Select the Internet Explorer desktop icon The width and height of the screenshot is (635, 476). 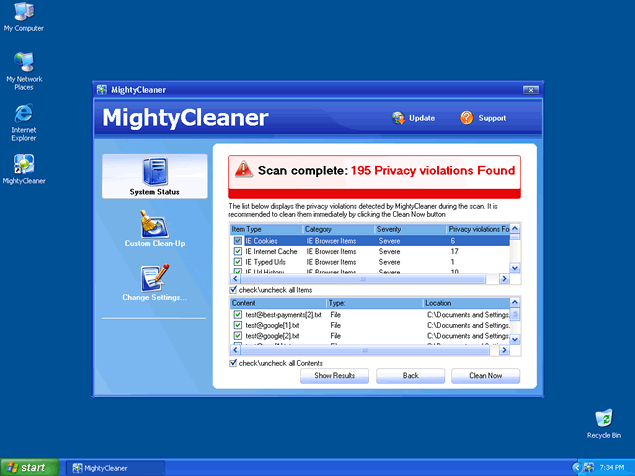(x=23, y=112)
